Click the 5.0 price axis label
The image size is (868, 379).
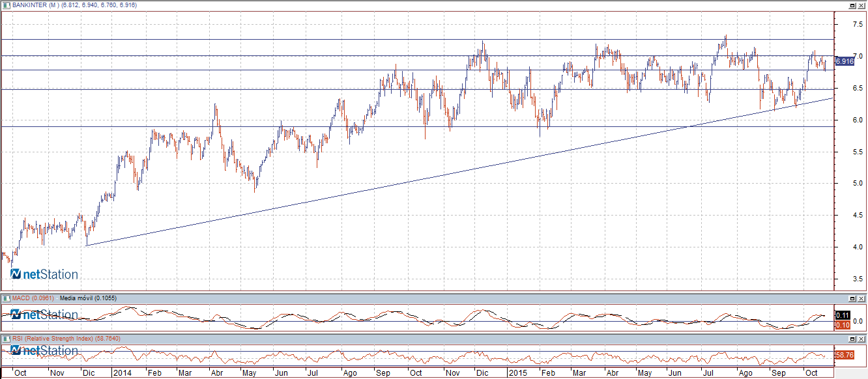coord(858,184)
